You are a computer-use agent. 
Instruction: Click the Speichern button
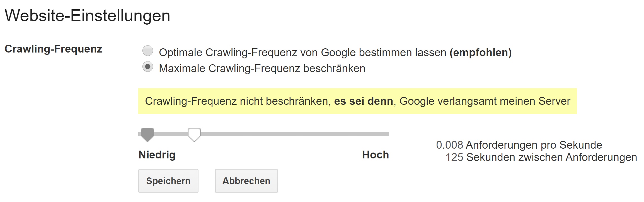168,181
